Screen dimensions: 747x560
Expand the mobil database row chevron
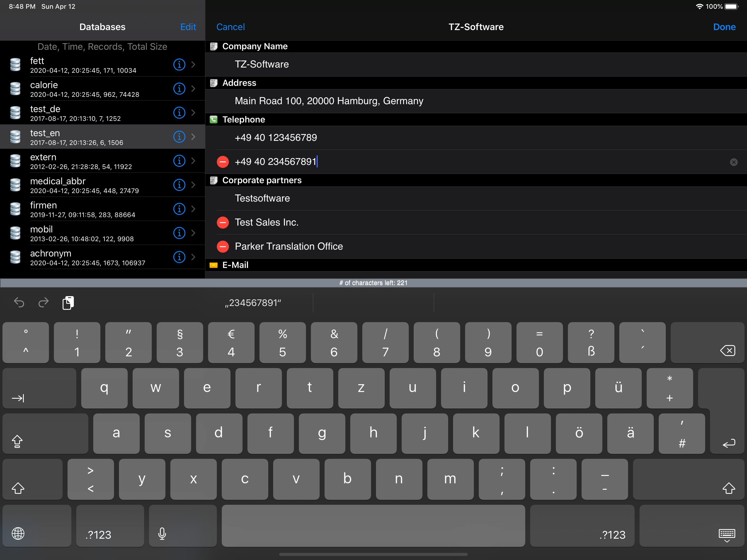pos(193,233)
